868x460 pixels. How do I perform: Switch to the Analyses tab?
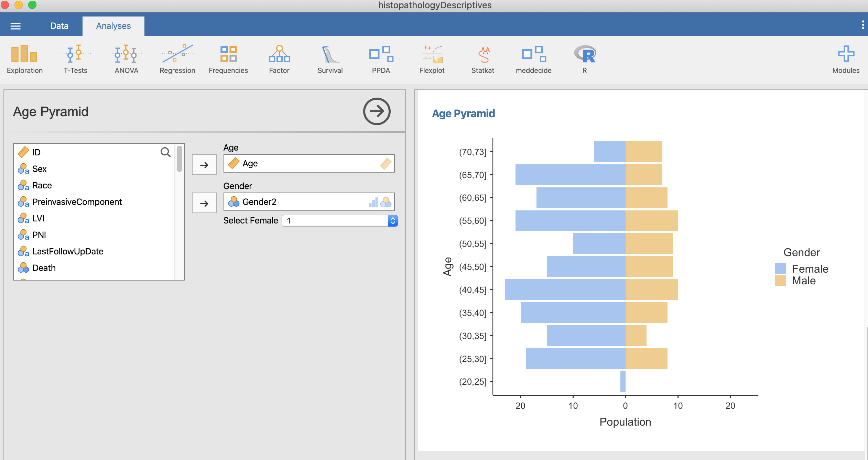(113, 26)
